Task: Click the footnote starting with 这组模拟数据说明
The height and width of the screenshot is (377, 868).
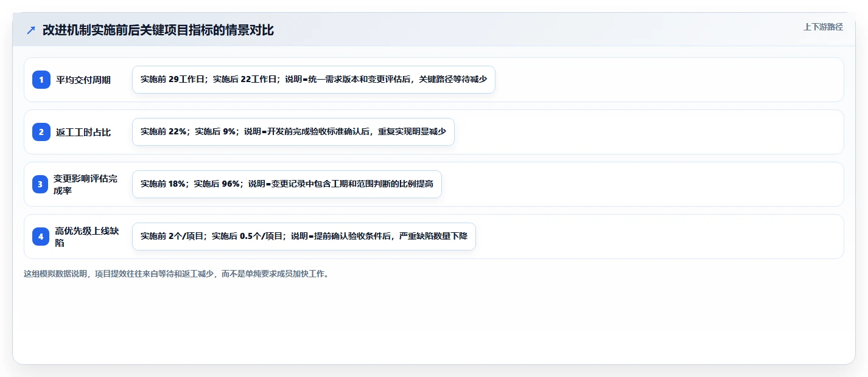Action: coord(177,274)
